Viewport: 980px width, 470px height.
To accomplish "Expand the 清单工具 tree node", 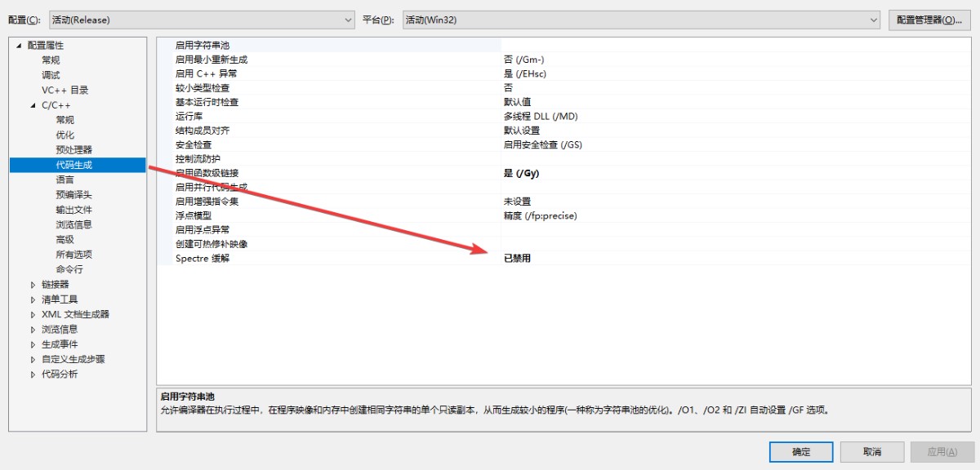I will [x=33, y=299].
